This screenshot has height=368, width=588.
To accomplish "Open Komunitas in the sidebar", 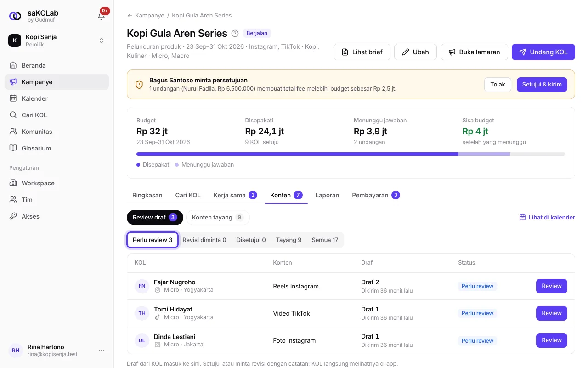I will pos(57,132).
